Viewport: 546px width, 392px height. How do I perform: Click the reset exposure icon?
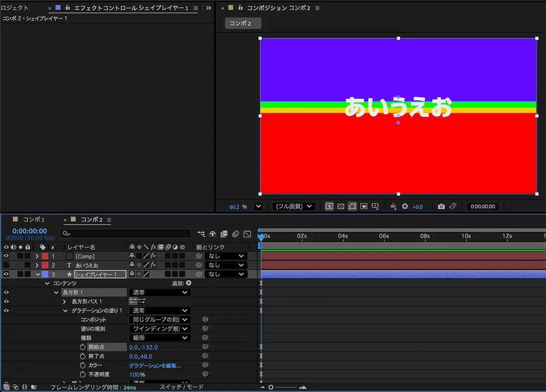(x=405, y=206)
